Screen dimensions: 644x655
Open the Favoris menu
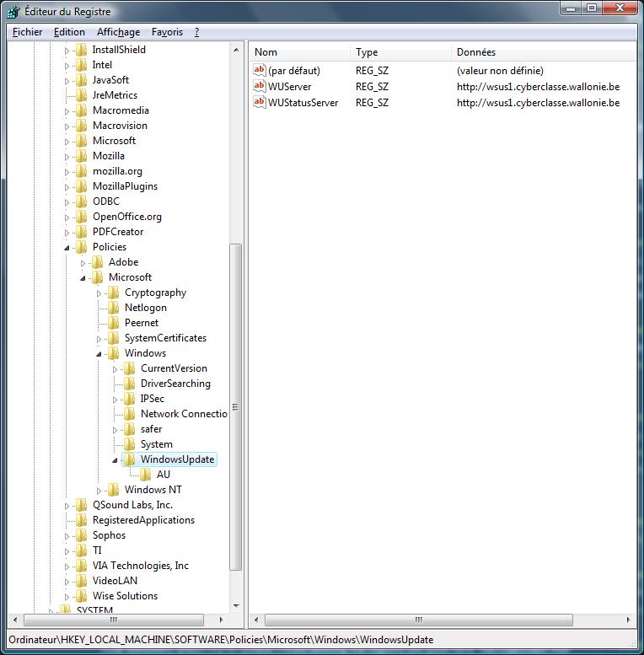[167, 32]
